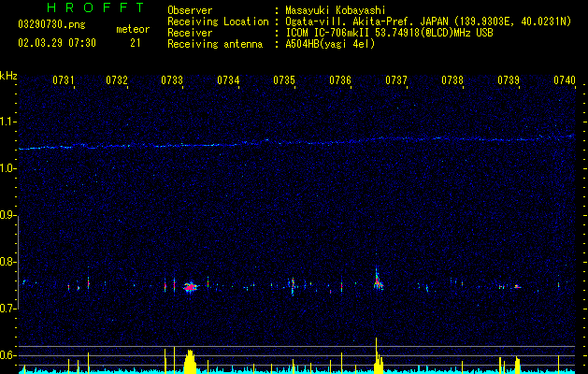588x374 pixels.
Task: Click the 0.9 kHz frequency label
Action: tap(8, 215)
